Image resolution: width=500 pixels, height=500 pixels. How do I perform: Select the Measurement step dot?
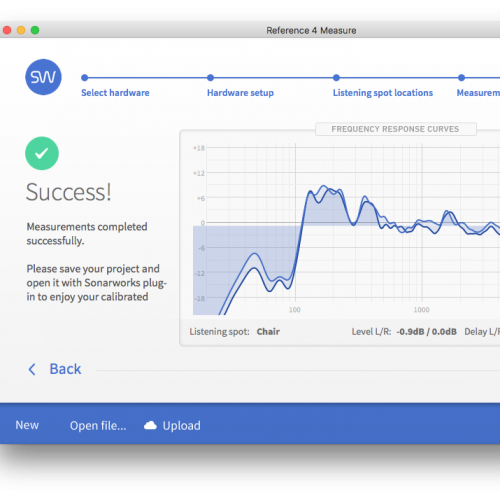point(462,78)
